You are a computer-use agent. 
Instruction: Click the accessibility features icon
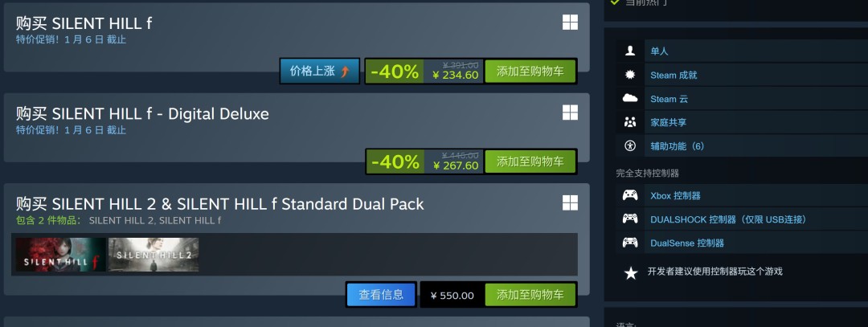[630, 146]
